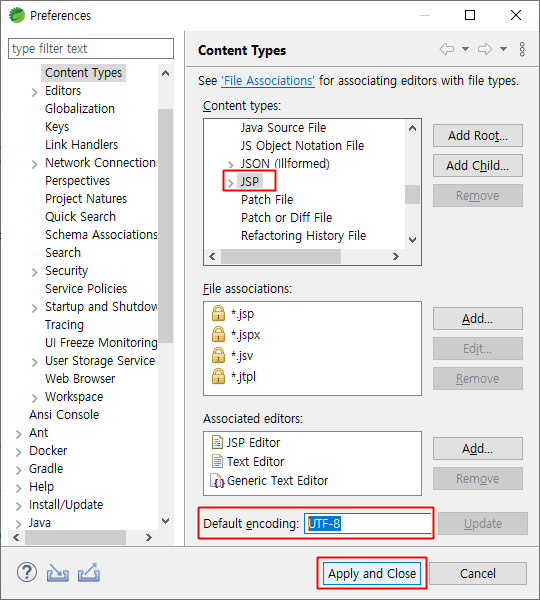Select the Generic Text Editor icon
This screenshot has height=600, width=540.
click(x=217, y=481)
